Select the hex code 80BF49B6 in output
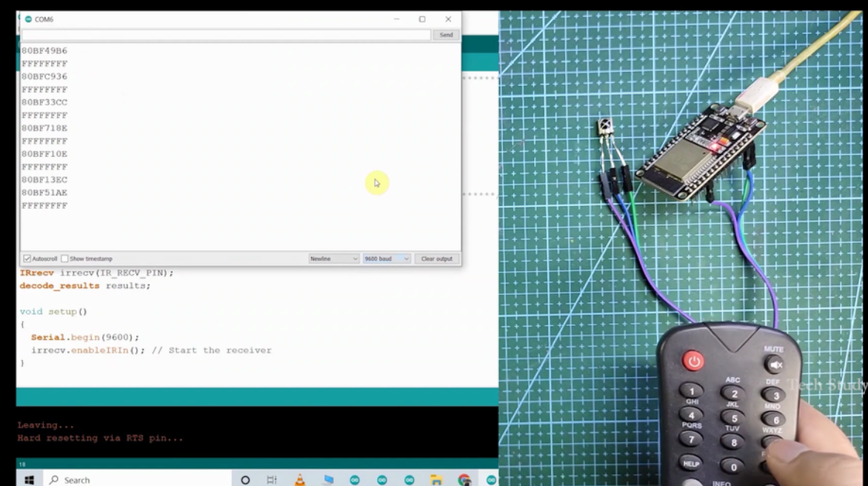The width and height of the screenshot is (868, 486). coord(44,50)
